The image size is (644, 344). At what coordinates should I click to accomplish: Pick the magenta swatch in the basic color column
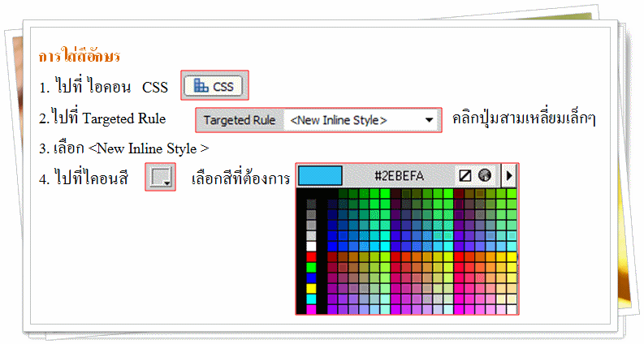click(x=311, y=309)
